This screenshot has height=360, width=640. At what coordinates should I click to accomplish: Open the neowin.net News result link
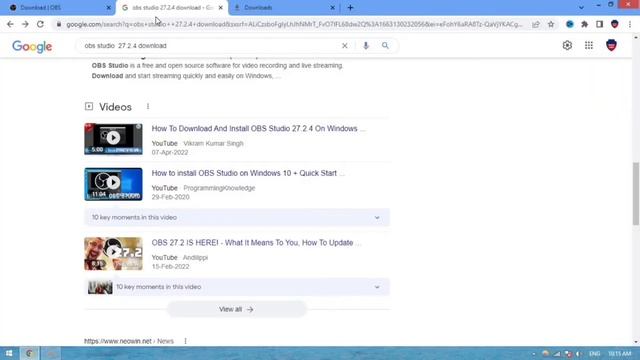(129, 341)
